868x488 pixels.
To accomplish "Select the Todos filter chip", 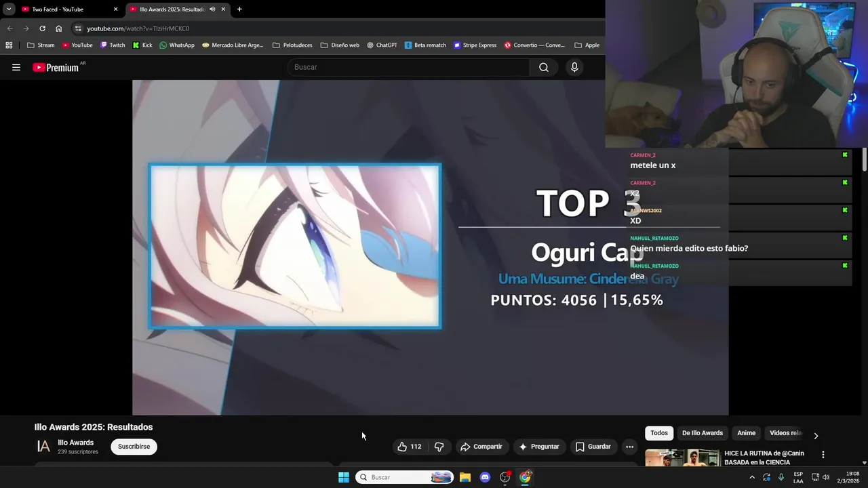I will [x=659, y=433].
